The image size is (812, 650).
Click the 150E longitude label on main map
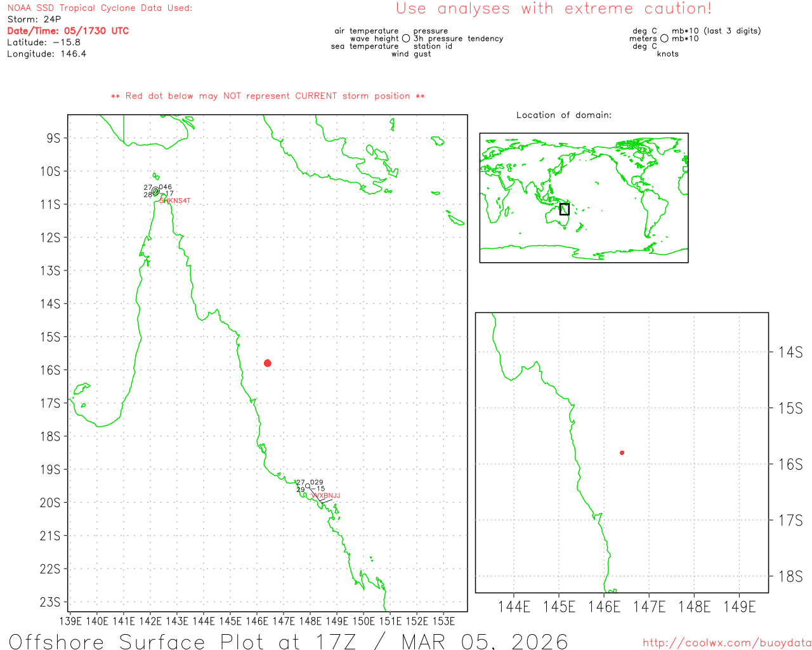[x=363, y=621]
